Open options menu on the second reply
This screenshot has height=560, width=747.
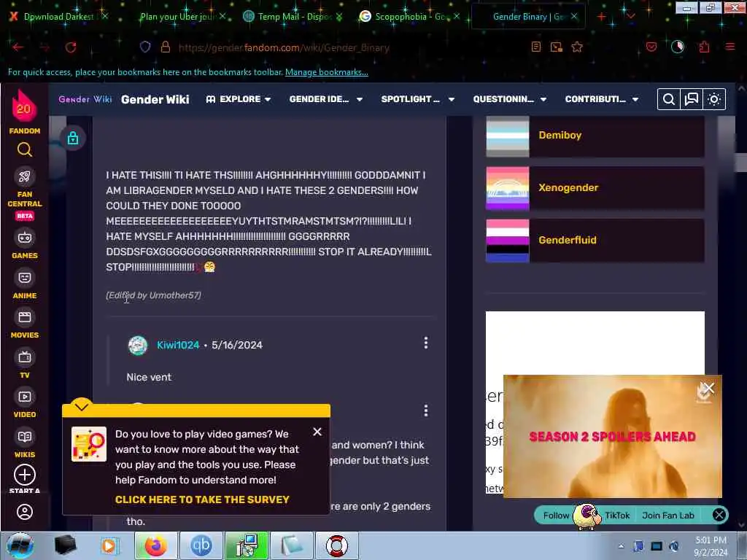point(426,411)
